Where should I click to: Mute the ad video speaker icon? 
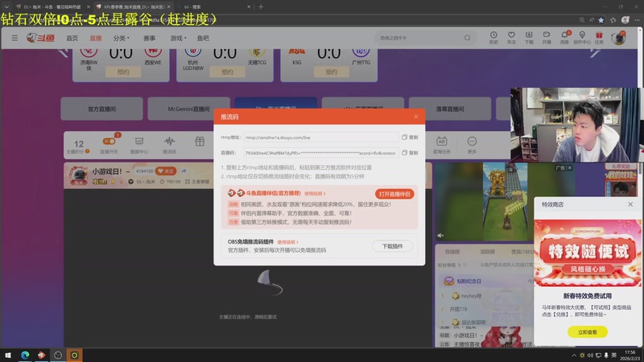pos(440,235)
